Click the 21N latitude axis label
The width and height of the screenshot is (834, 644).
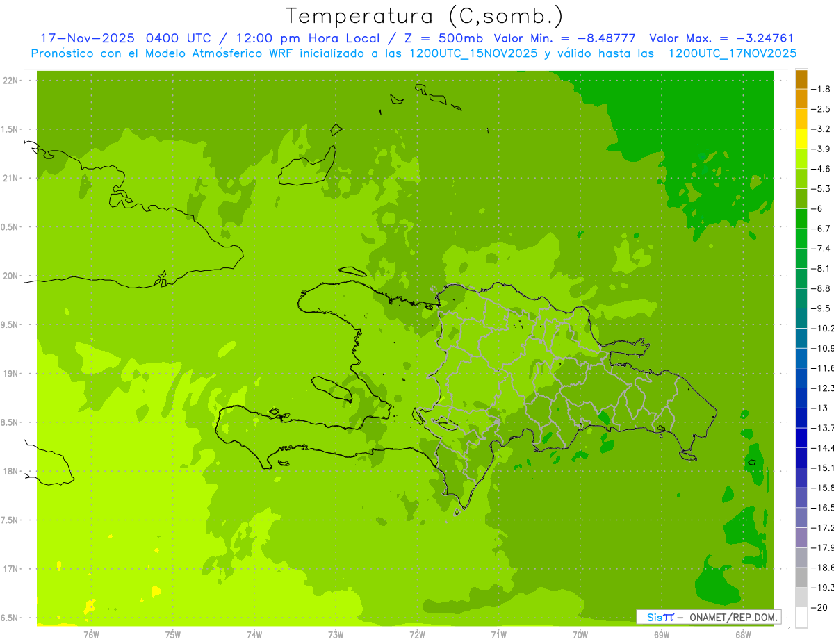coord(11,178)
